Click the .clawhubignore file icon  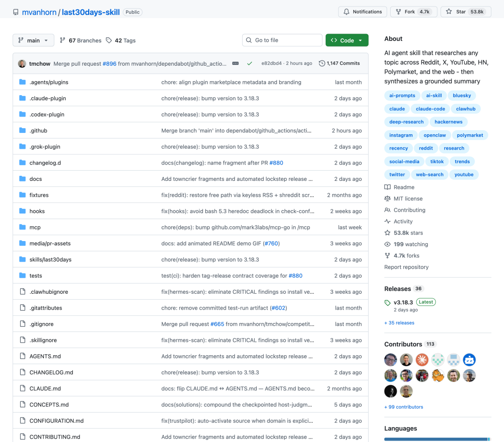tap(22, 291)
